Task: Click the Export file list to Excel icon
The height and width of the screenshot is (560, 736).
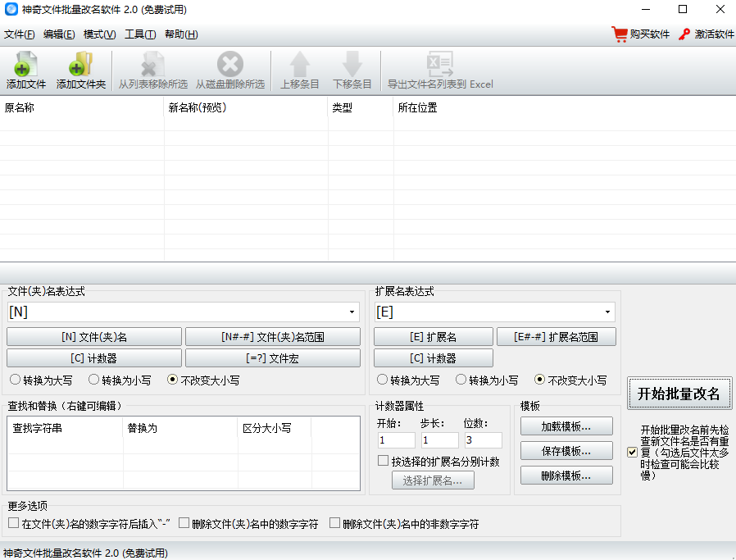Action: [440, 64]
